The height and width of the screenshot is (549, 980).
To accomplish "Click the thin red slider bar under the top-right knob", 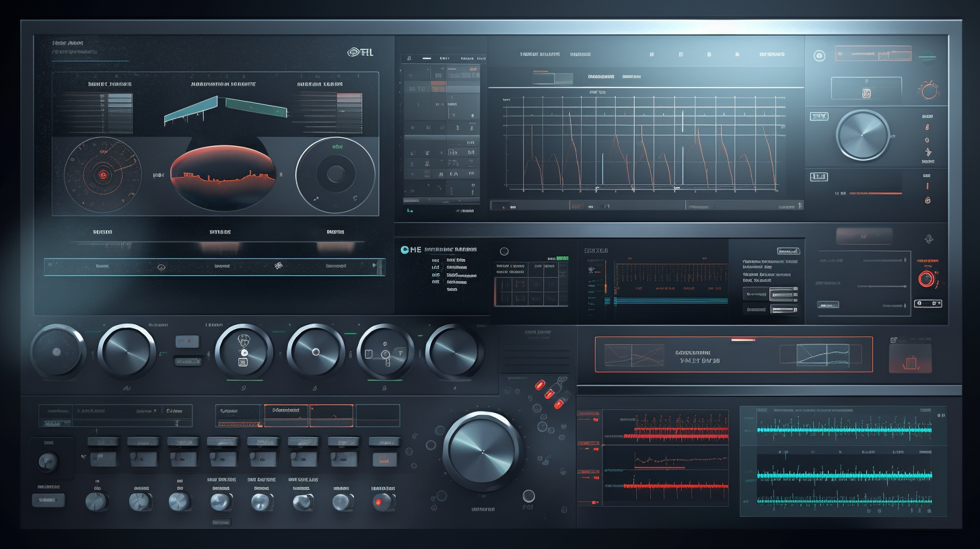I will [877, 194].
